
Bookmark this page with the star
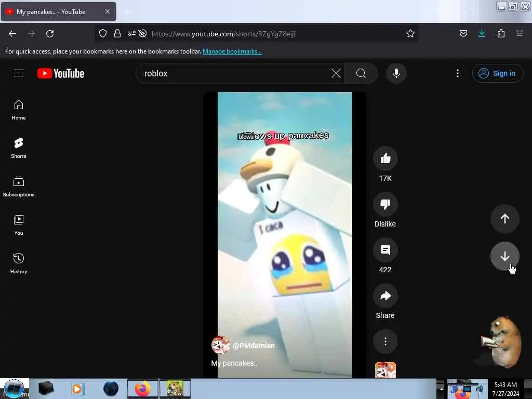410,33
